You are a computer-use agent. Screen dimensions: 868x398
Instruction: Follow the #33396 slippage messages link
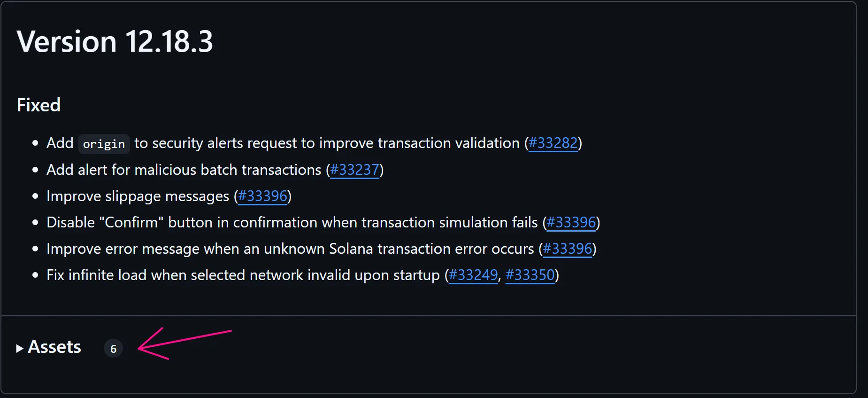click(x=263, y=196)
